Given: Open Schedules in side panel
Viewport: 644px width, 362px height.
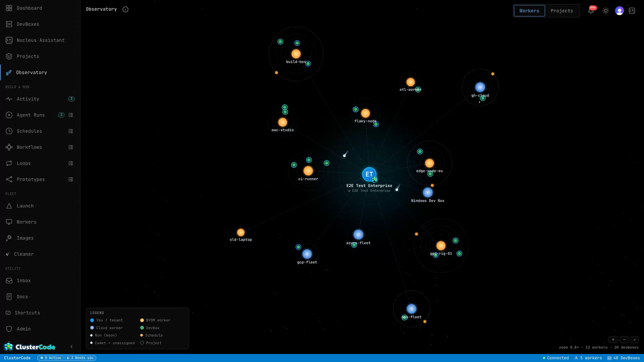Looking at the screenshot, I should [71, 131].
